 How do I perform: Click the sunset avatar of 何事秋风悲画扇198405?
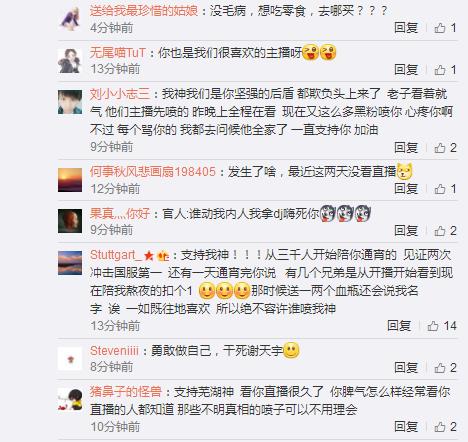click(70, 180)
